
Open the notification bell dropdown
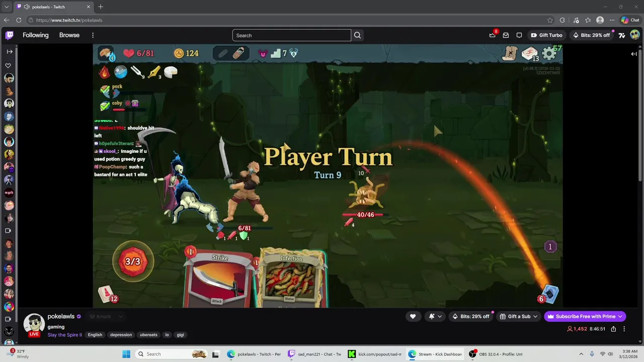pos(435,316)
